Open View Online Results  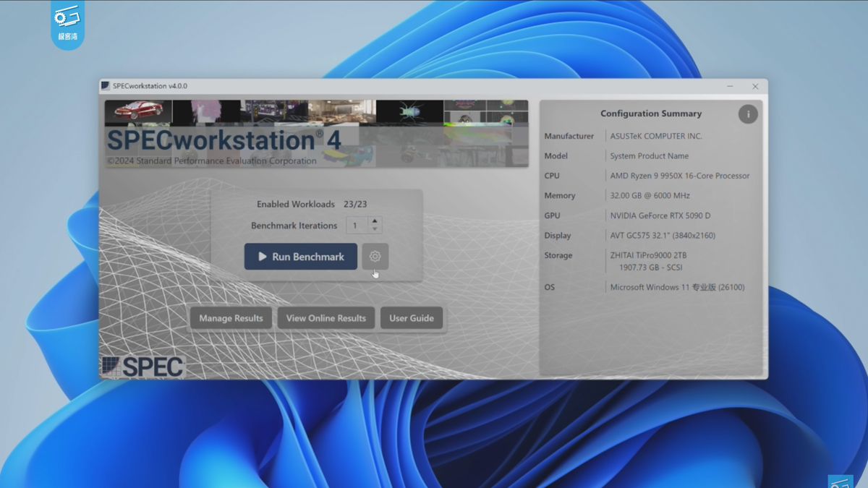tap(326, 318)
